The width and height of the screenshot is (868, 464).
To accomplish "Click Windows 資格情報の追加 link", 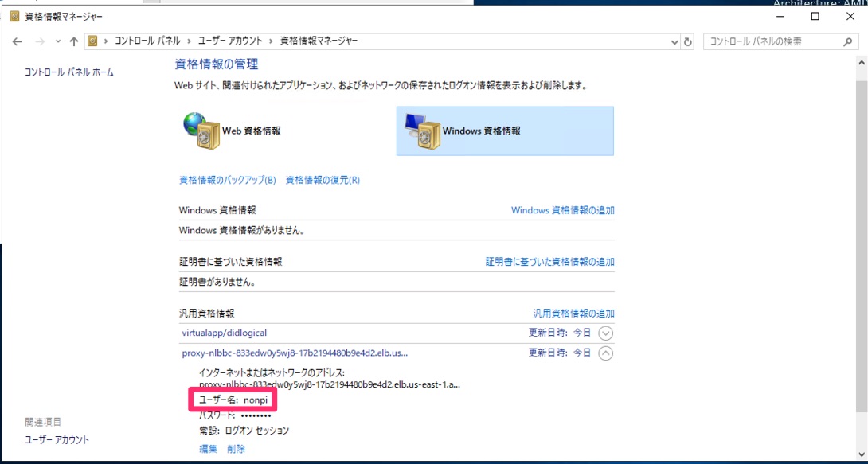I will [x=562, y=210].
